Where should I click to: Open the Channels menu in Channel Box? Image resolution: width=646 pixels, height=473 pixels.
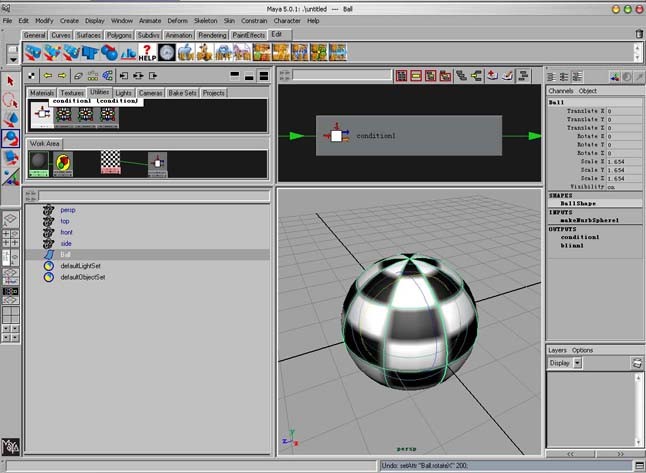[560, 91]
